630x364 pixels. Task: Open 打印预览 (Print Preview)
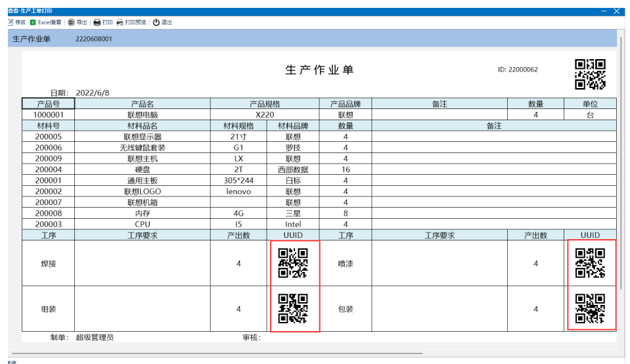tap(133, 22)
